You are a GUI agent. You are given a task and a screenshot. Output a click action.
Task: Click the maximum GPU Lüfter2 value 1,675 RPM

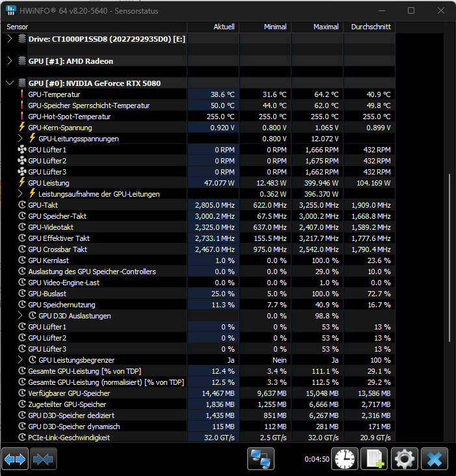tap(322, 161)
